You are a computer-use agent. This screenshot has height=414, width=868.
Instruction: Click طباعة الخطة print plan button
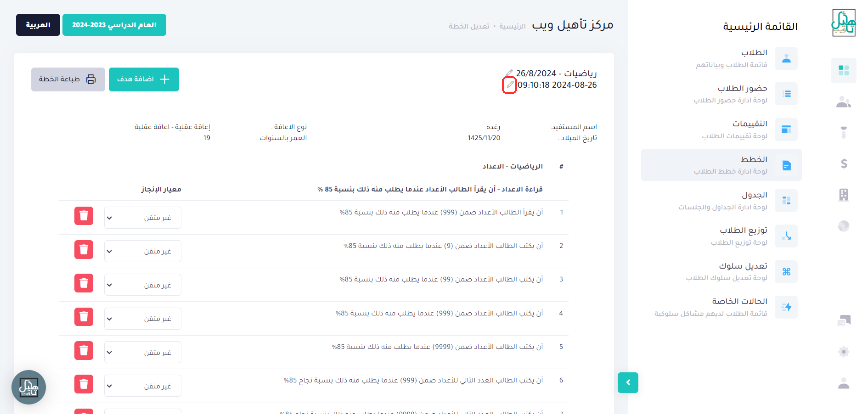(x=68, y=79)
